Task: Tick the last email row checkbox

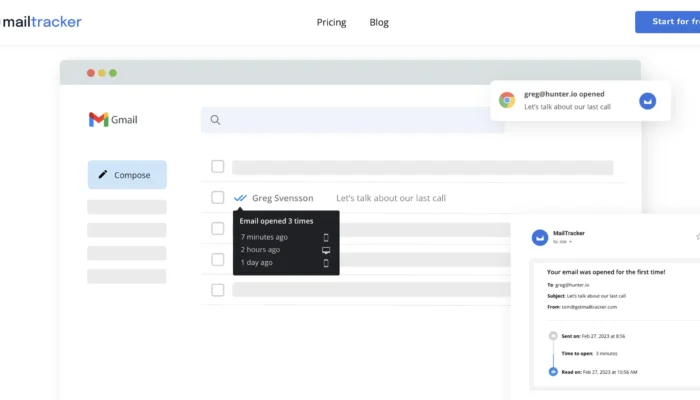Action: 217,290
